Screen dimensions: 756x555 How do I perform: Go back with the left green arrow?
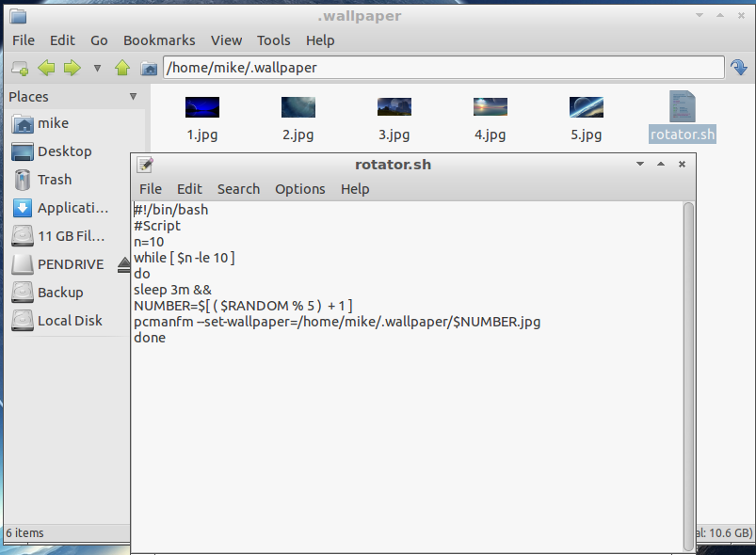(x=46, y=68)
